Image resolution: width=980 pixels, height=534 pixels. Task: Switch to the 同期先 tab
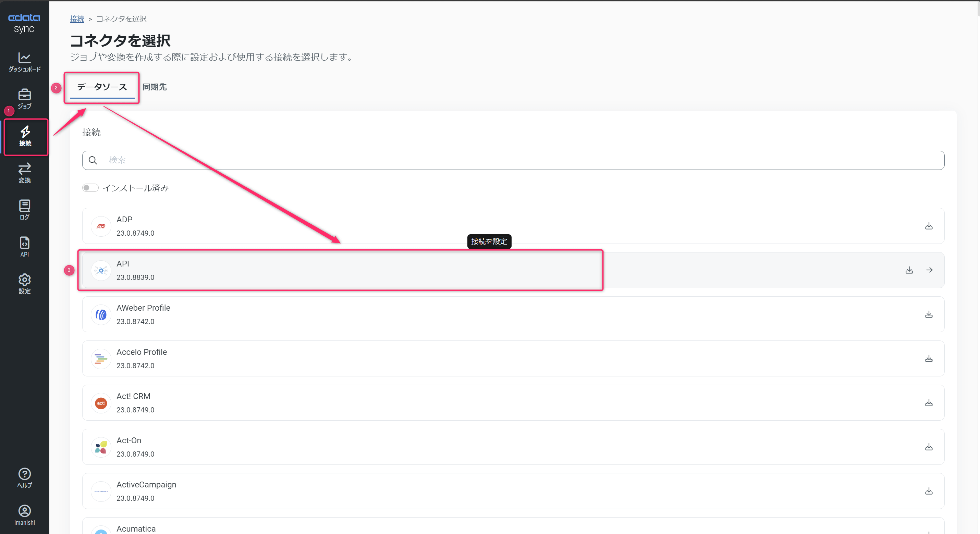pos(155,87)
